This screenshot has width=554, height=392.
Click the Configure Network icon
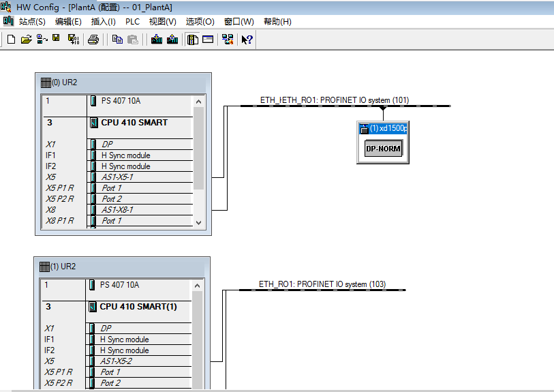click(x=228, y=40)
